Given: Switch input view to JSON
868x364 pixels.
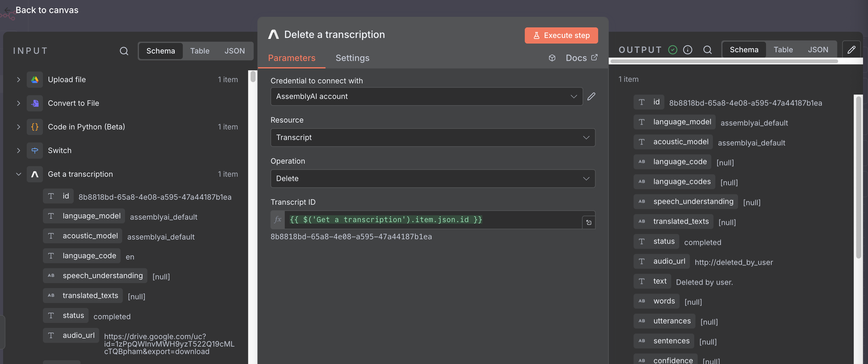Looking at the screenshot, I should (x=234, y=51).
